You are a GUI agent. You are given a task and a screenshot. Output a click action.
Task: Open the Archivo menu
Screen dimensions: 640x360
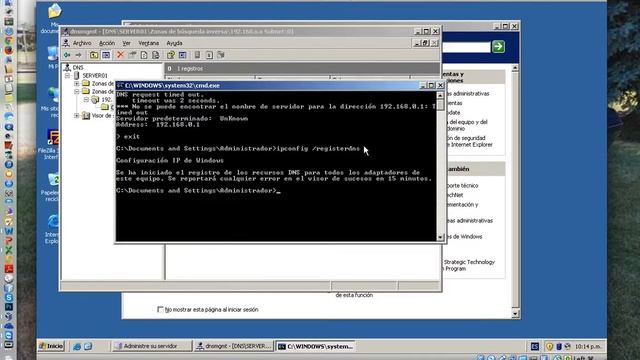pos(82,43)
